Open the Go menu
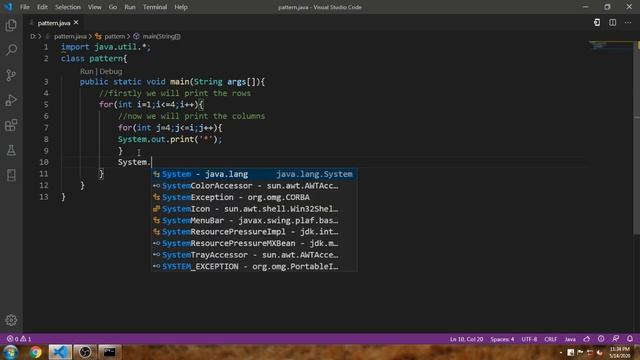This screenshot has height=360, width=640. [x=113, y=7]
